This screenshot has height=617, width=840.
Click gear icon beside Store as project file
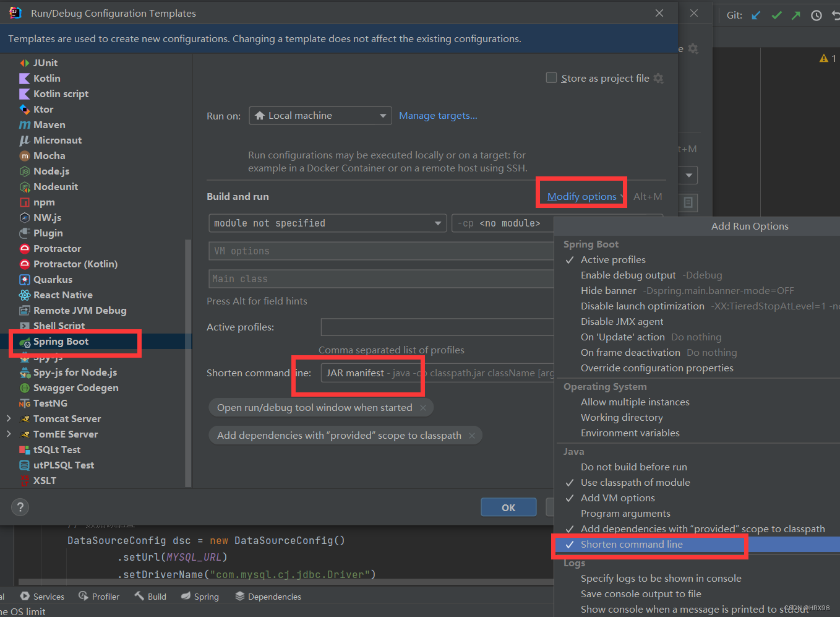(658, 79)
